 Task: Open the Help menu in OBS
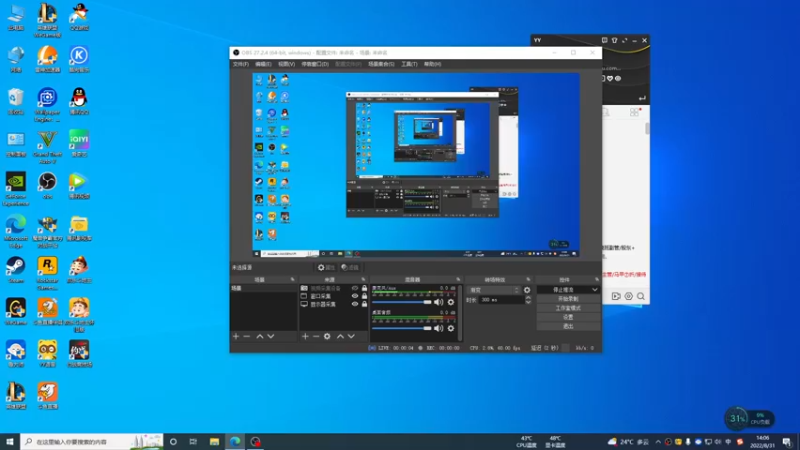pyautogui.click(x=432, y=64)
